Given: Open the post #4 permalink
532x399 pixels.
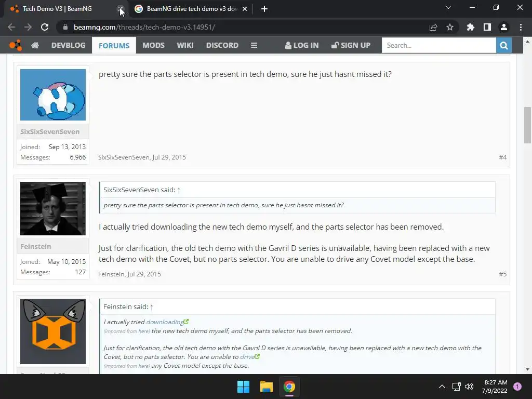Looking at the screenshot, I should point(502,157).
